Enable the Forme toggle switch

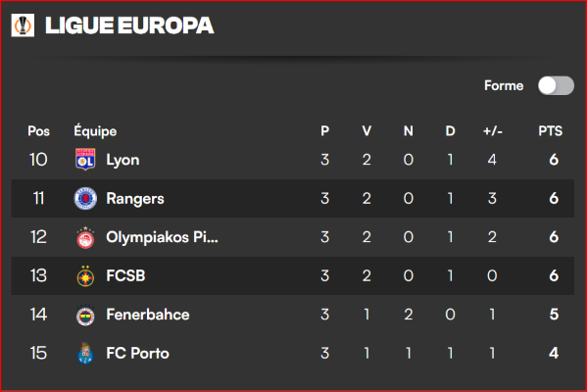[x=556, y=85]
